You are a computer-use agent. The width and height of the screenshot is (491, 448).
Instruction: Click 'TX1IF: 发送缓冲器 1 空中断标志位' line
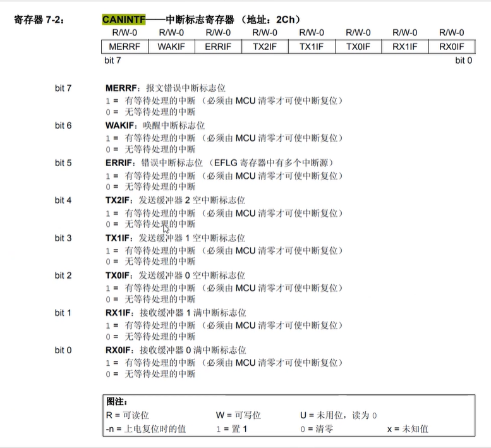point(175,238)
